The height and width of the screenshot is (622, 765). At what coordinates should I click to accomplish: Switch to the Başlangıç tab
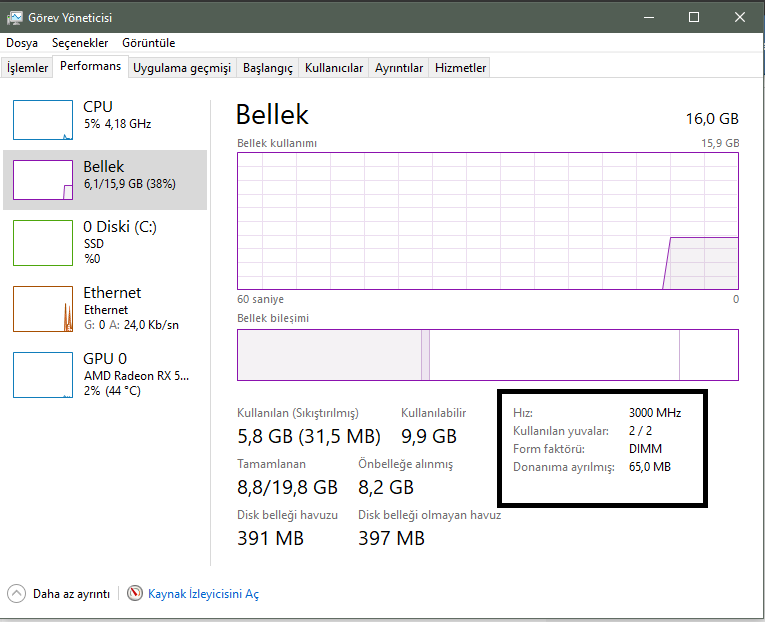pos(267,68)
